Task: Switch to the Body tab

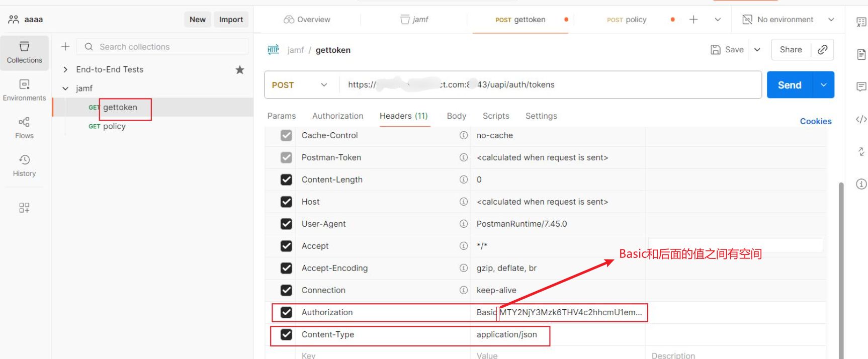Action: coord(456,116)
